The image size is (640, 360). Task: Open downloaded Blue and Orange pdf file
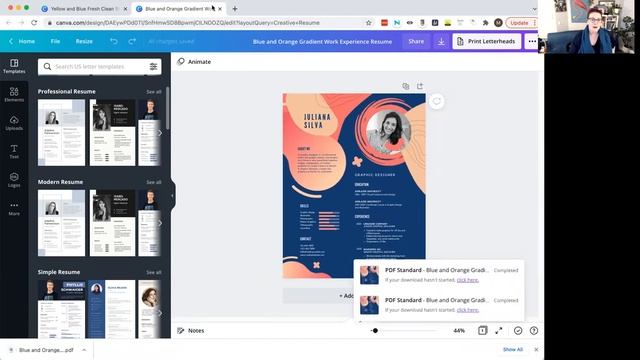(46, 350)
